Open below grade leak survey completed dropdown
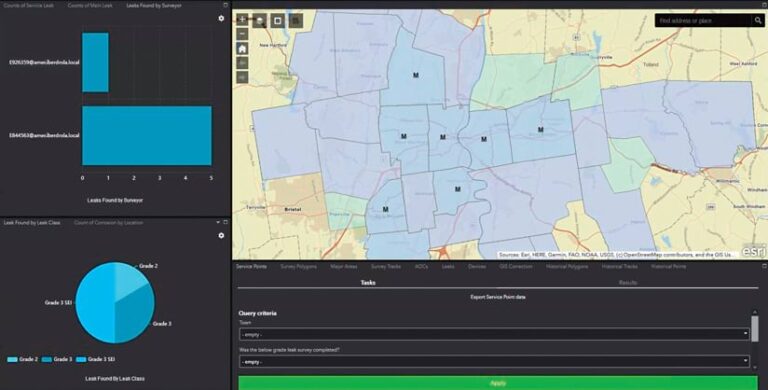 (x=494, y=362)
